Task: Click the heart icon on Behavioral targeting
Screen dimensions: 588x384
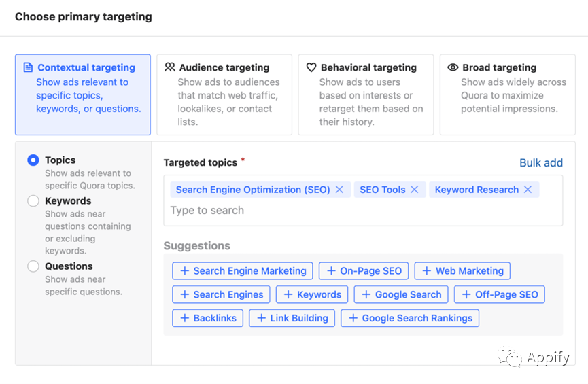Action: click(x=311, y=67)
